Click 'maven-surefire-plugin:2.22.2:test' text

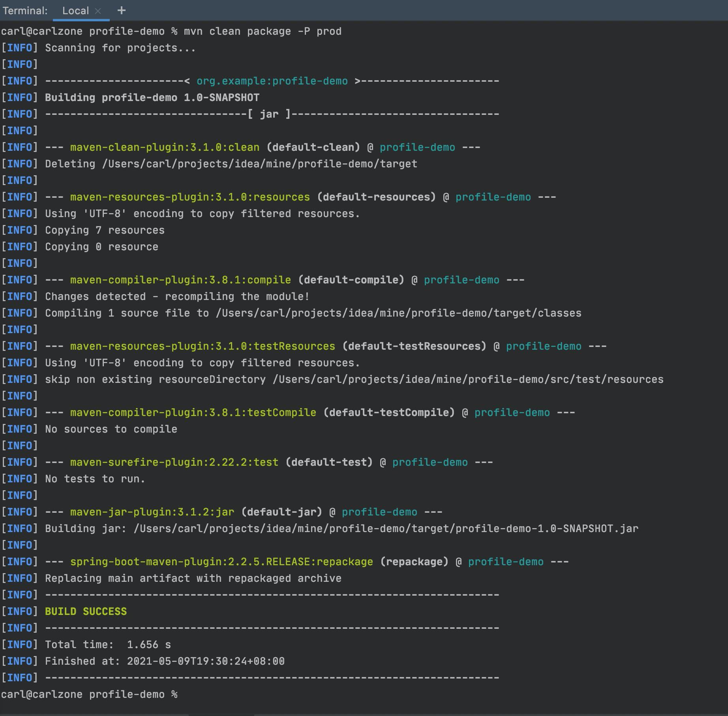pyautogui.click(x=174, y=463)
